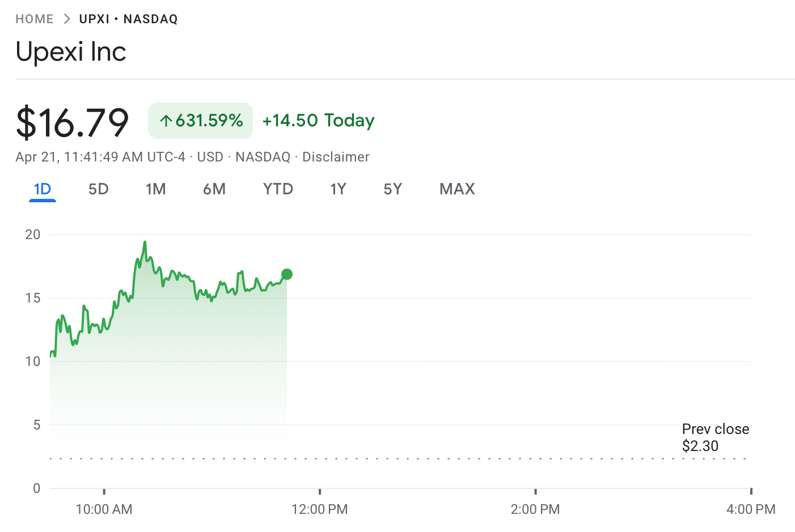This screenshot has height=532, width=795.
Task: Select the YTD chart range
Action: [x=278, y=189]
